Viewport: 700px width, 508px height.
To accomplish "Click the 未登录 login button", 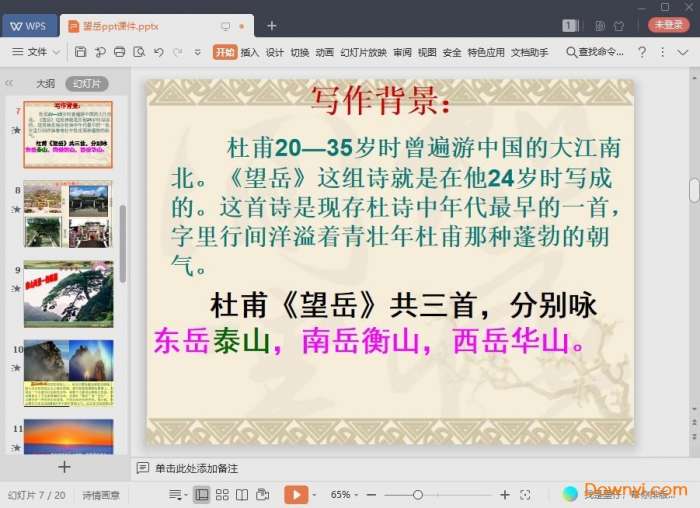I will [x=668, y=25].
